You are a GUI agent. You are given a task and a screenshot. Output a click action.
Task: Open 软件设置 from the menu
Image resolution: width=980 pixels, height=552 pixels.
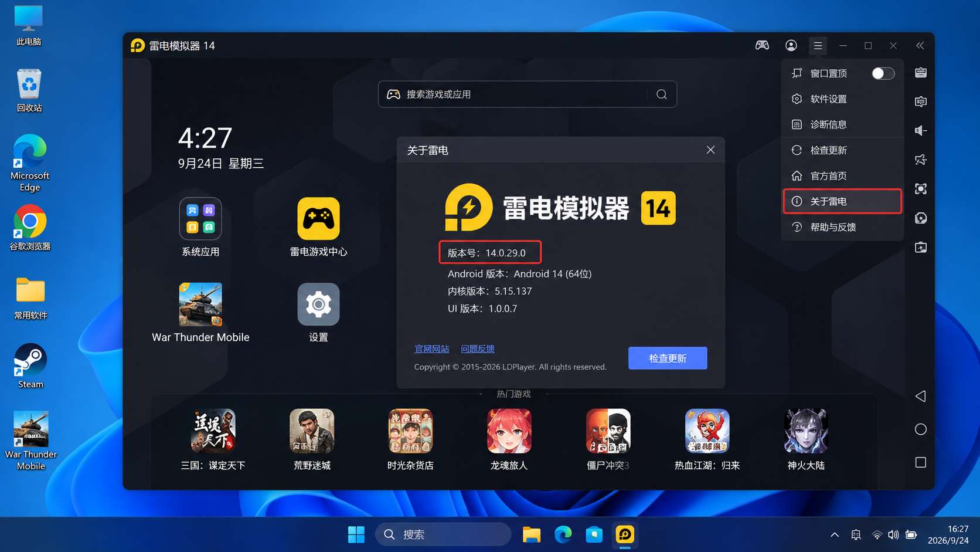[x=842, y=99]
